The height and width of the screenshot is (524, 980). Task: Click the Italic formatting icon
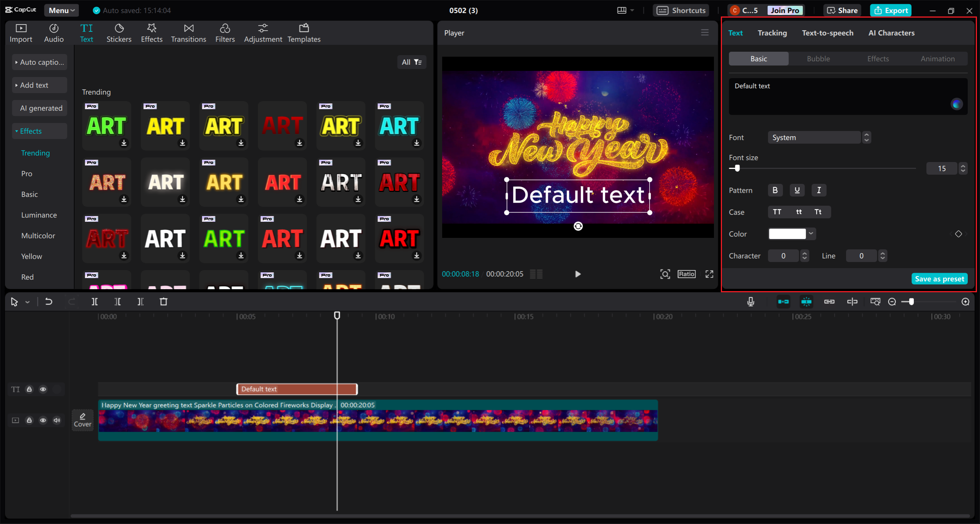(818, 190)
